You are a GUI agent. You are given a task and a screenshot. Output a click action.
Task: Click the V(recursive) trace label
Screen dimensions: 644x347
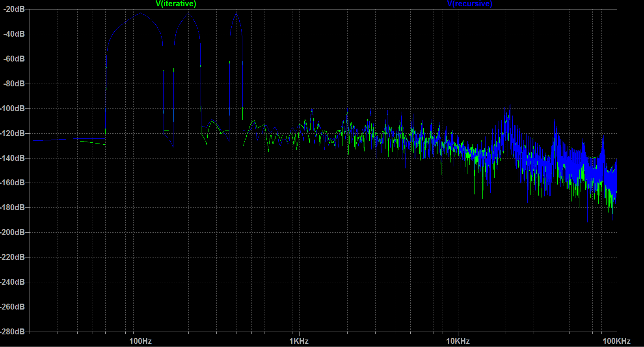tap(470, 4)
